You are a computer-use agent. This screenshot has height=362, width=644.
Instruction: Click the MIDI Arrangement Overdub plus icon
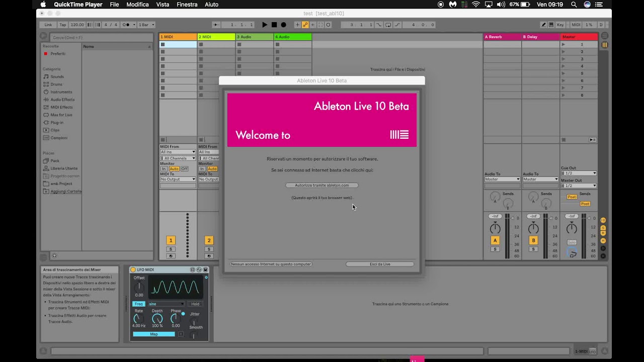(x=297, y=25)
